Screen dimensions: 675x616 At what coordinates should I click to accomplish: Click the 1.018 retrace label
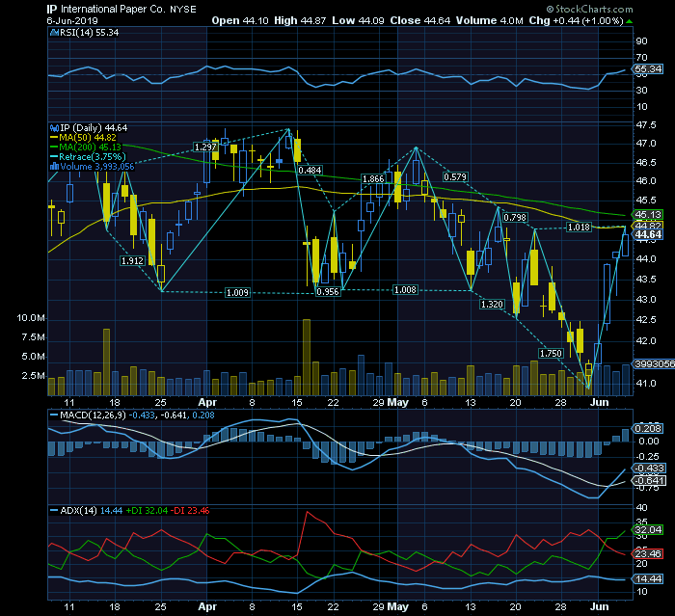pos(579,227)
